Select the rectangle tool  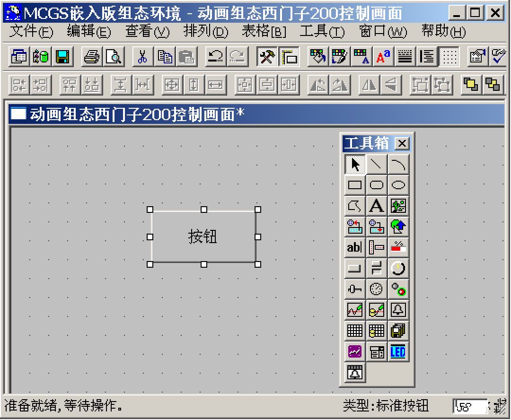(x=355, y=185)
